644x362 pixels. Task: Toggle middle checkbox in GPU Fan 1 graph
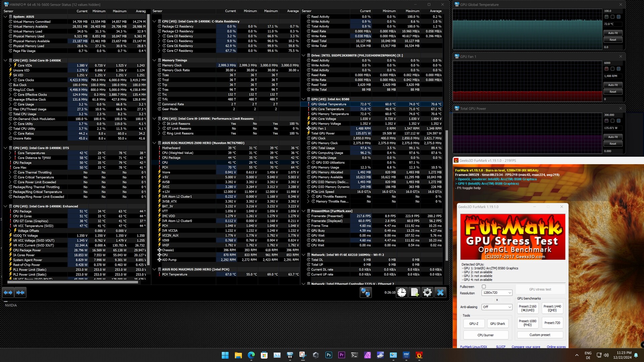[612, 69]
